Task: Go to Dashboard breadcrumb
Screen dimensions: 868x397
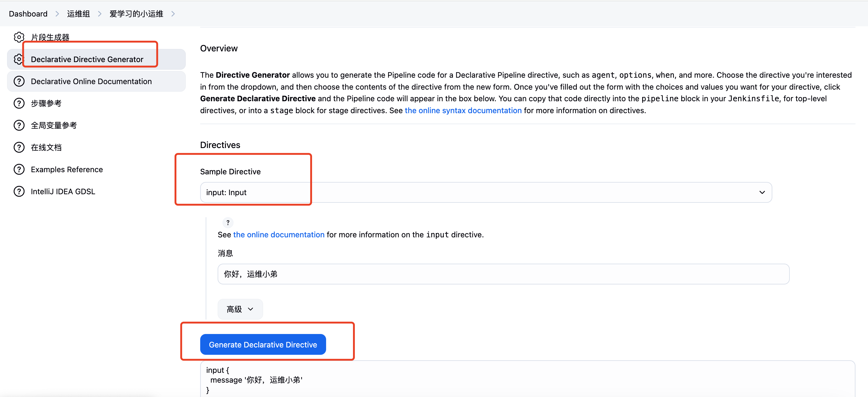Action: (x=28, y=14)
